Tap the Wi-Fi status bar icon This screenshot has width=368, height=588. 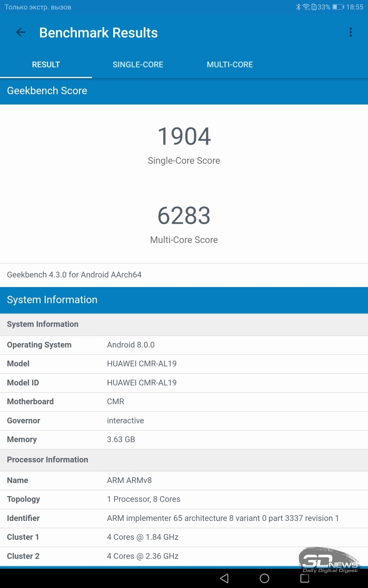(x=306, y=7)
